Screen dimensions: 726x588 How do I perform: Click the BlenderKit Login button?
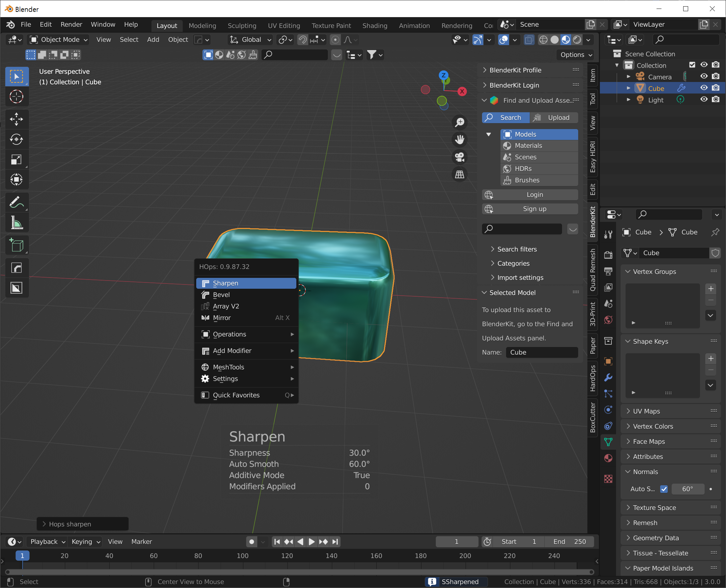[535, 195]
